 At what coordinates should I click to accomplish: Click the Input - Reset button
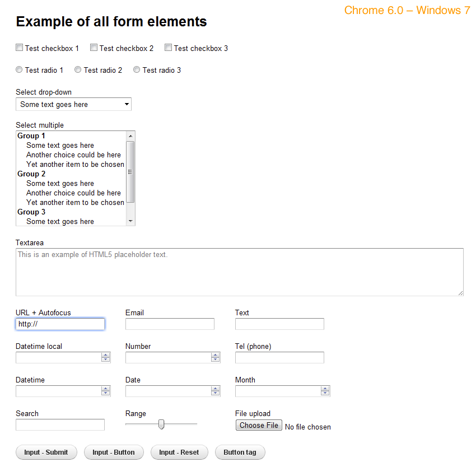(x=179, y=452)
